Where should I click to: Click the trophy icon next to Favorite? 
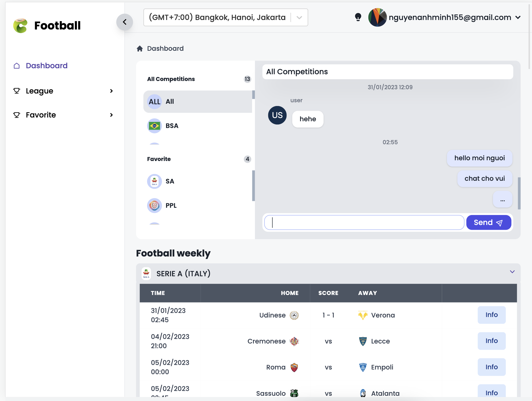(x=16, y=115)
